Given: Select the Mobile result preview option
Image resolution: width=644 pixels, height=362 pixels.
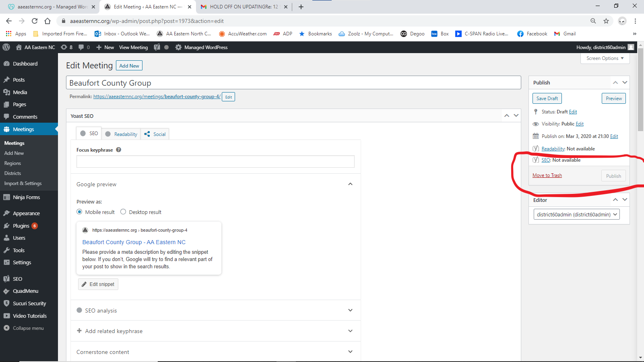Looking at the screenshot, I should tap(79, 212).
